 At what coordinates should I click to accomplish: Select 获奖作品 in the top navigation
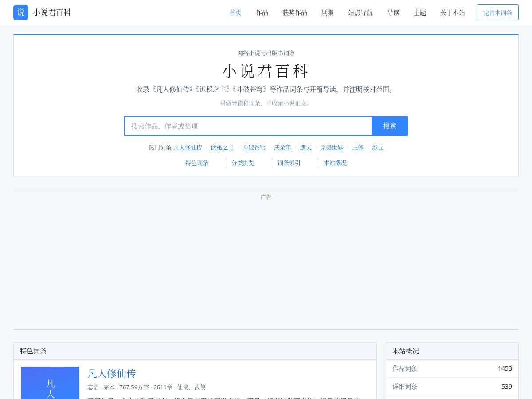pyautogui.click(x=295, y=12)
